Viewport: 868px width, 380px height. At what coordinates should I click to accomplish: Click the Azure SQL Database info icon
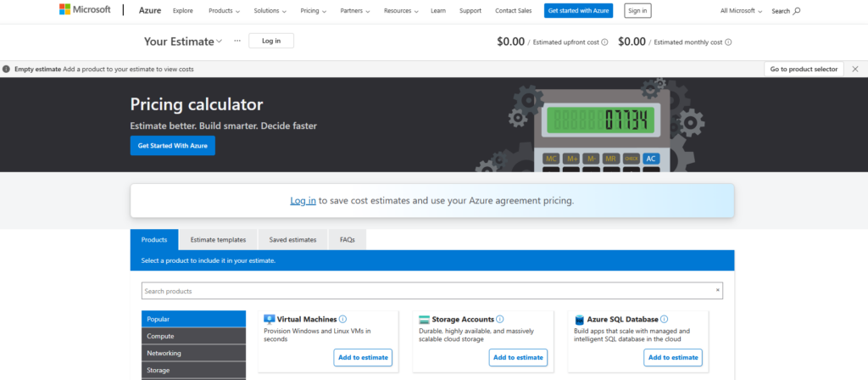tap(665, 319)
